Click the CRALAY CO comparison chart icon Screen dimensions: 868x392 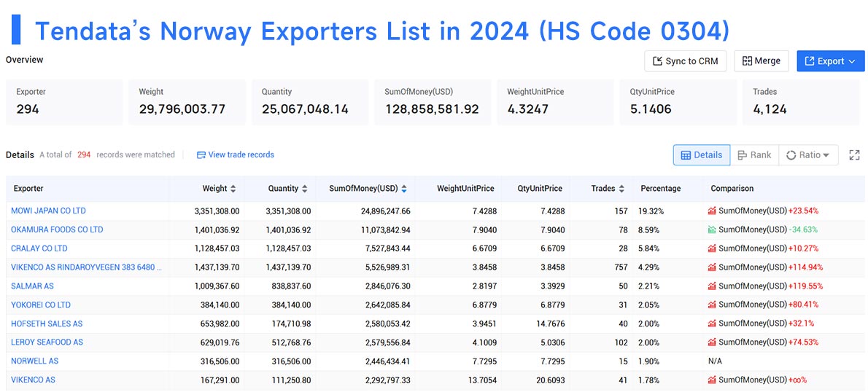(x=712, y=248)
